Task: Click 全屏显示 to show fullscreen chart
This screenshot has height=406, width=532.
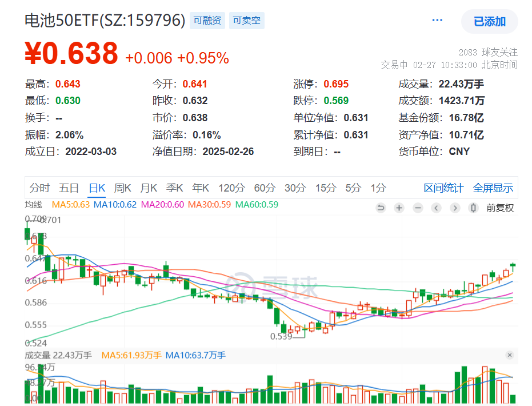Action: click(493, 188)
